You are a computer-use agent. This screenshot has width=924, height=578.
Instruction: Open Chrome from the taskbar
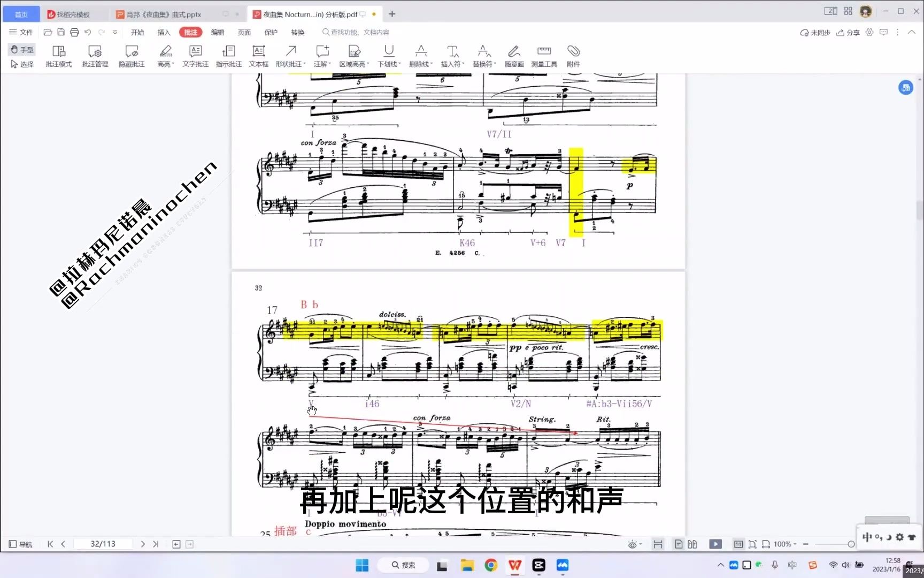click(491, 565)
